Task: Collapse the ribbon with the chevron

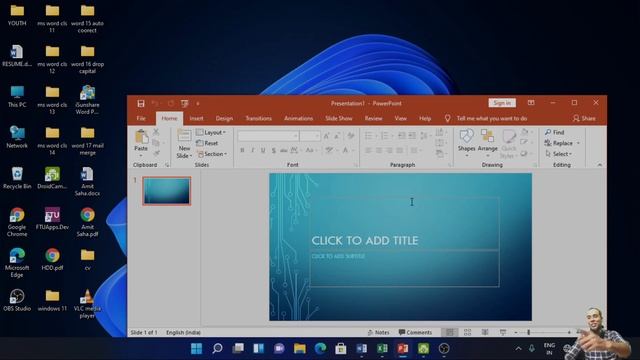Action: (x=600, y=165)
